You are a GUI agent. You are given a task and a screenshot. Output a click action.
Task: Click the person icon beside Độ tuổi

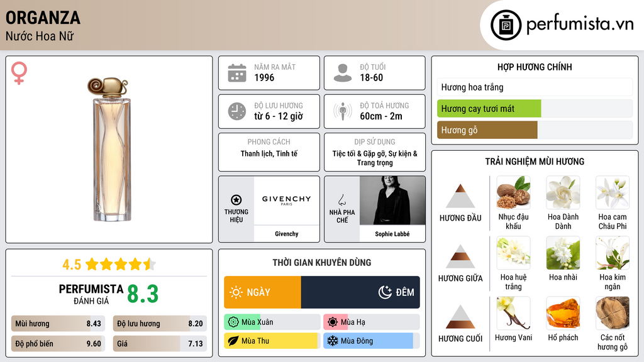pyautogui.click(x=343, y=73)
